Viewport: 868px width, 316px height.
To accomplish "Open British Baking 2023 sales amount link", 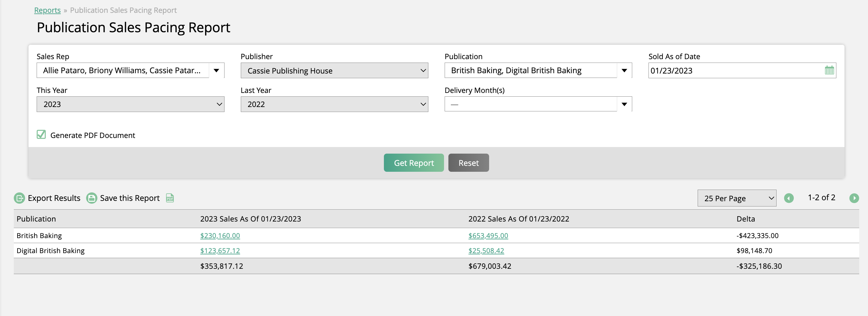I will point(220,236).
